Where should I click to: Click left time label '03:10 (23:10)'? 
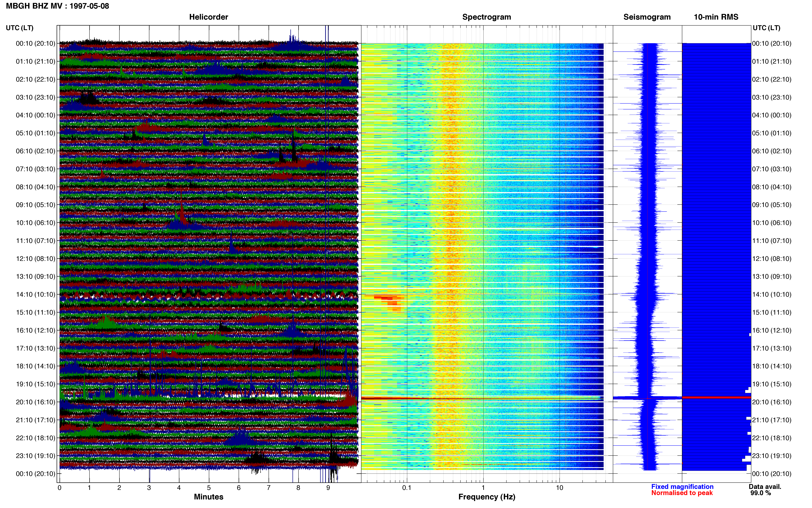point(36,97)
